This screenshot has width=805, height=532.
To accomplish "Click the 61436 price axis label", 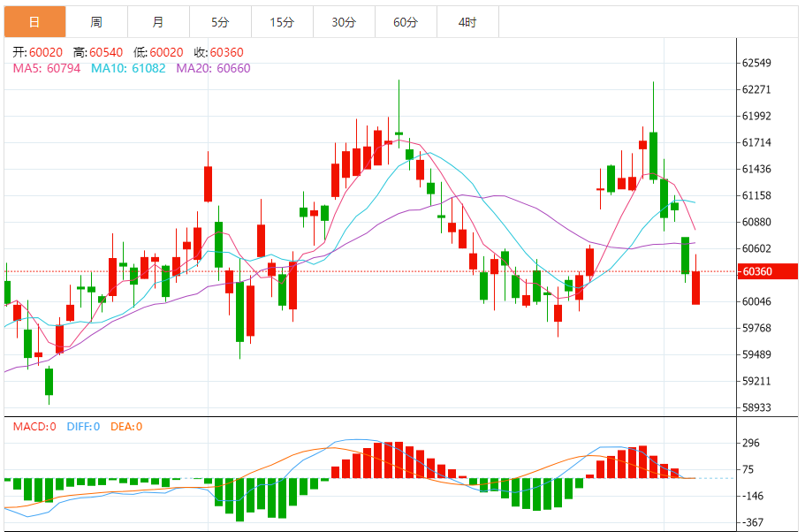I will (x=756, y=169).
